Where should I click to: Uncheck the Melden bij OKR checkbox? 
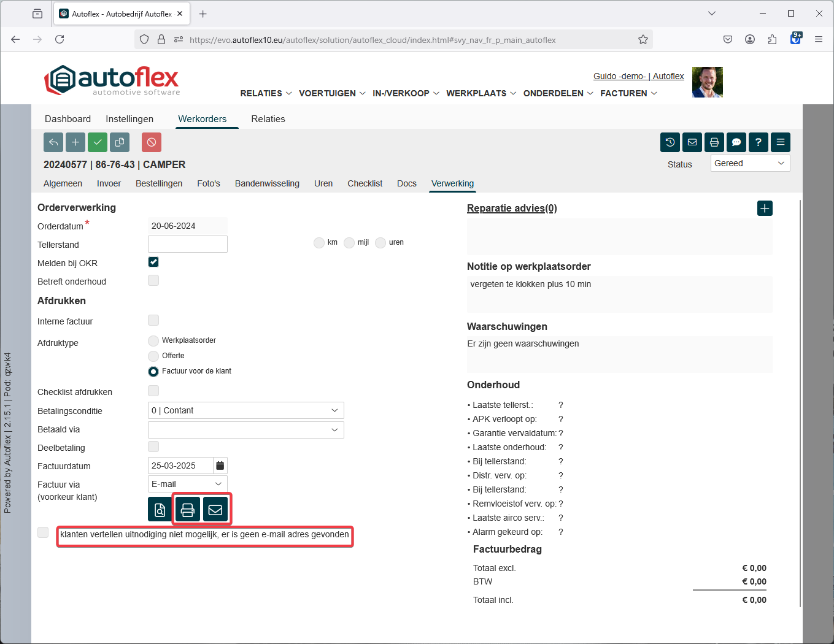click(153, 262)
